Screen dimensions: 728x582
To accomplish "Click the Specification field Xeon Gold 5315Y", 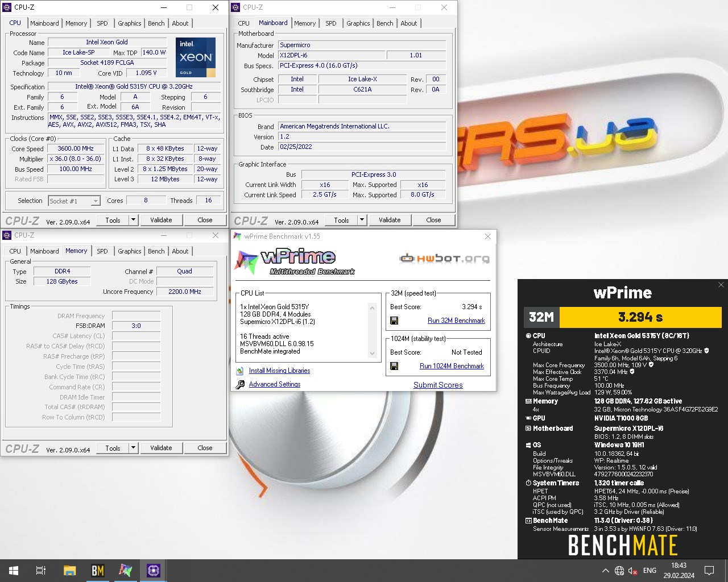I will [134, 87].
